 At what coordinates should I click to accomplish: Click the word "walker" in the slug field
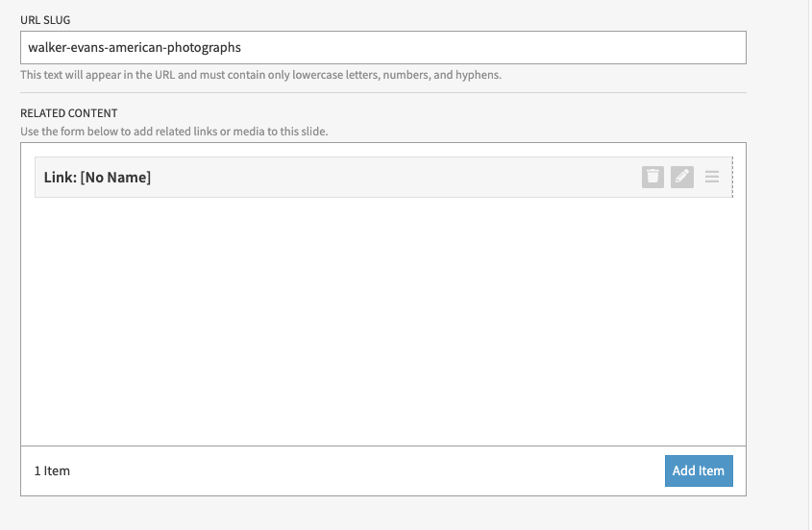click(46, 47)
